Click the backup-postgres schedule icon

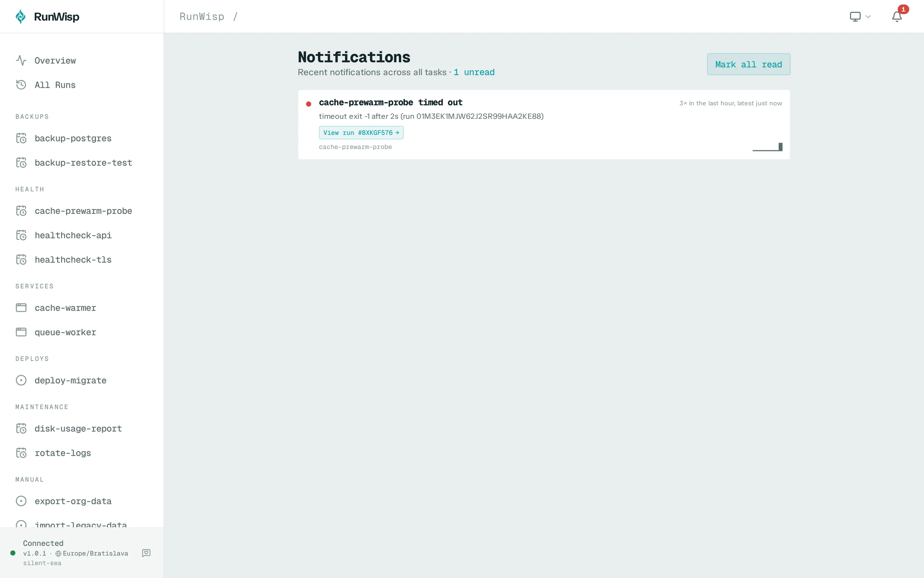pos(21,138)
